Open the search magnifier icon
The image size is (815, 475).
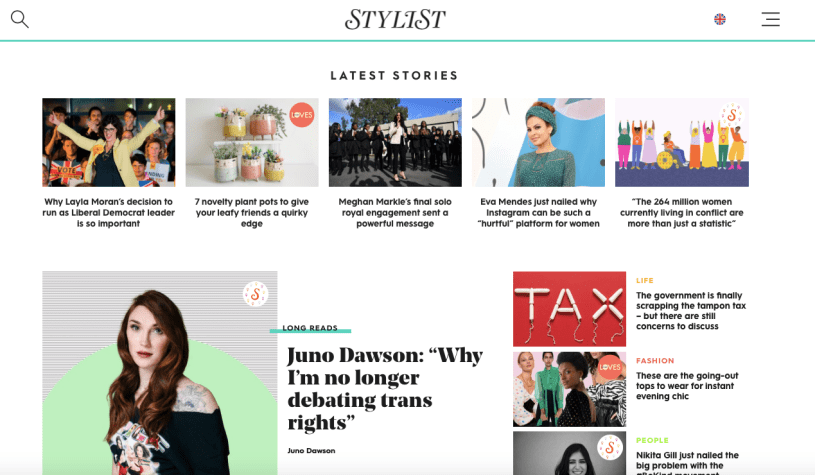click(20, 19)
